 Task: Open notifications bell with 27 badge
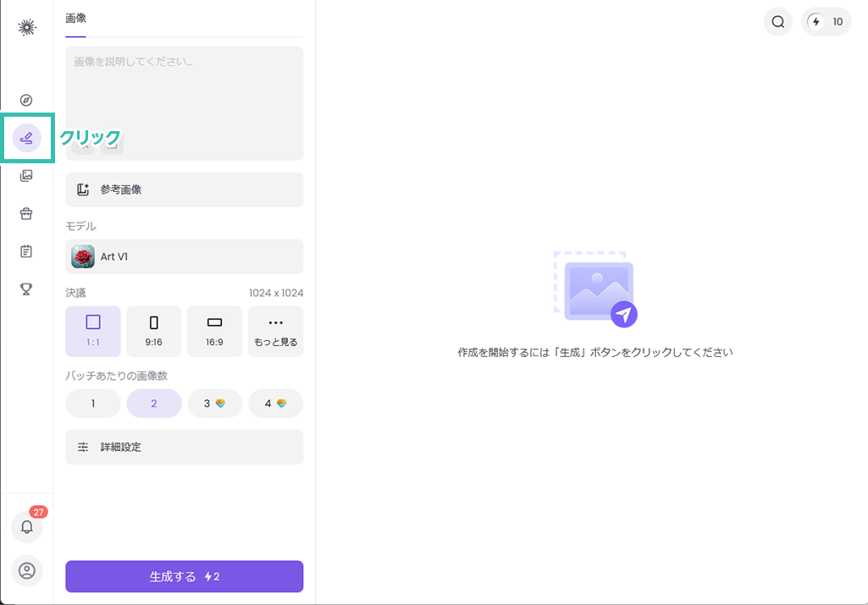(27, 526)
